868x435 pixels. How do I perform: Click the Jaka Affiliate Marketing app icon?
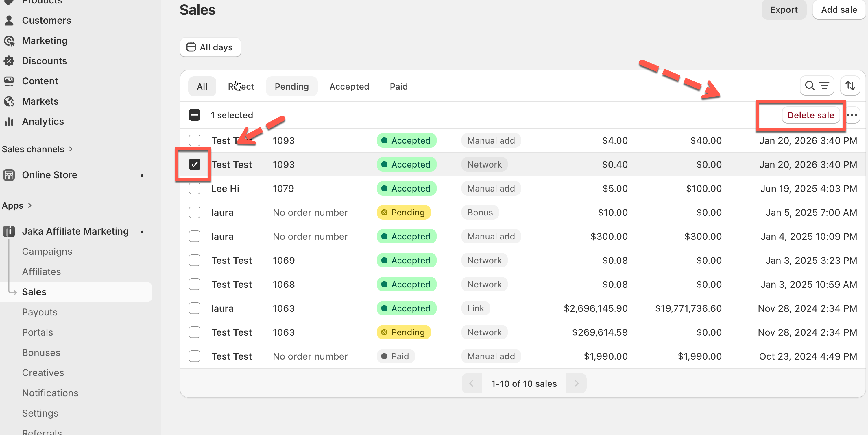tap(9, 231)
